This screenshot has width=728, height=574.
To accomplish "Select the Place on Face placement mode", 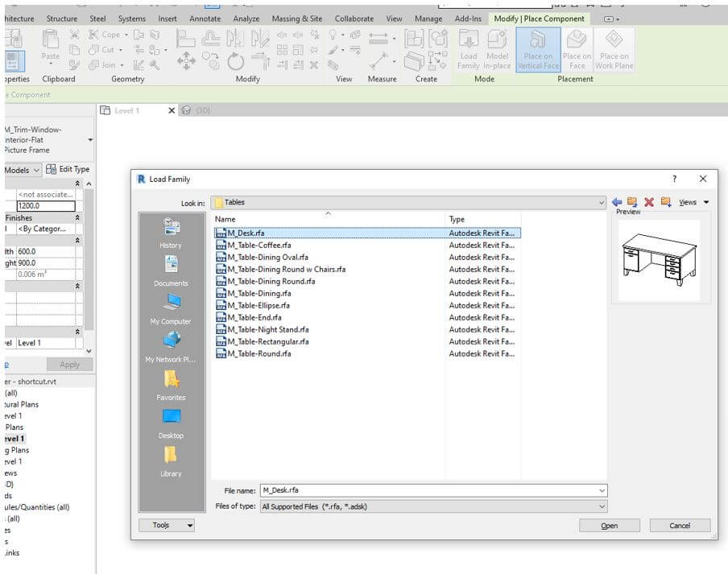I will pyautogui.click(x=577, y=48).
